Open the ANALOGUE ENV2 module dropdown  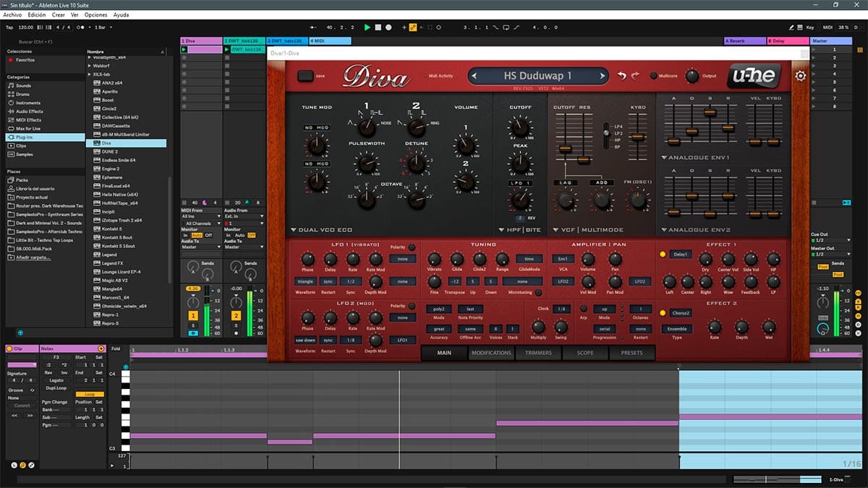(x=695, y=230)
